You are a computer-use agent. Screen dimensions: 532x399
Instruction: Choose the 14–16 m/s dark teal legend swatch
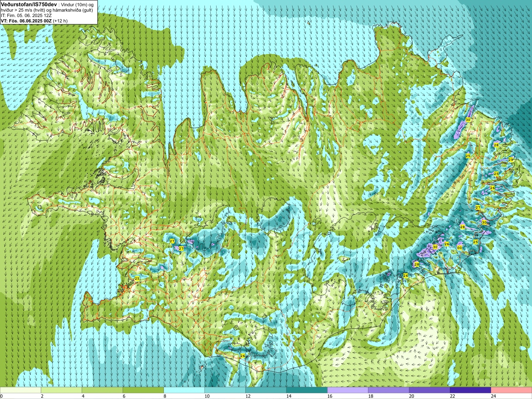coord(307,390)
